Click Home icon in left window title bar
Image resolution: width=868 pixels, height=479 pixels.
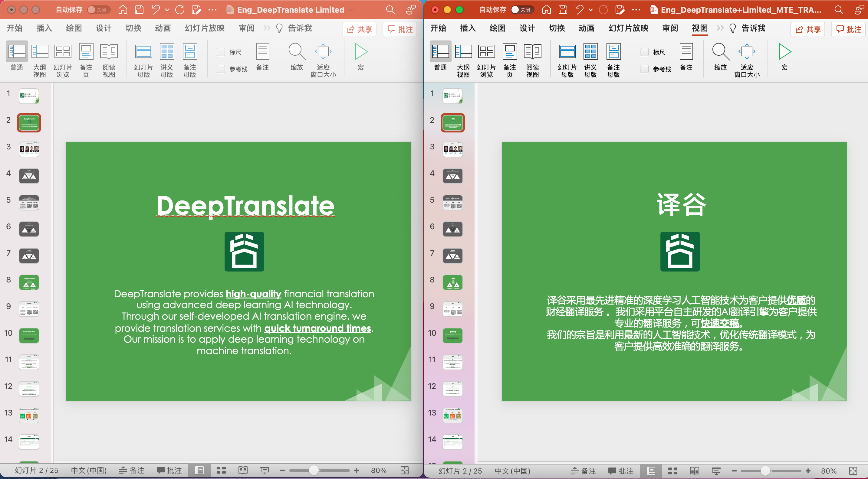123,9
